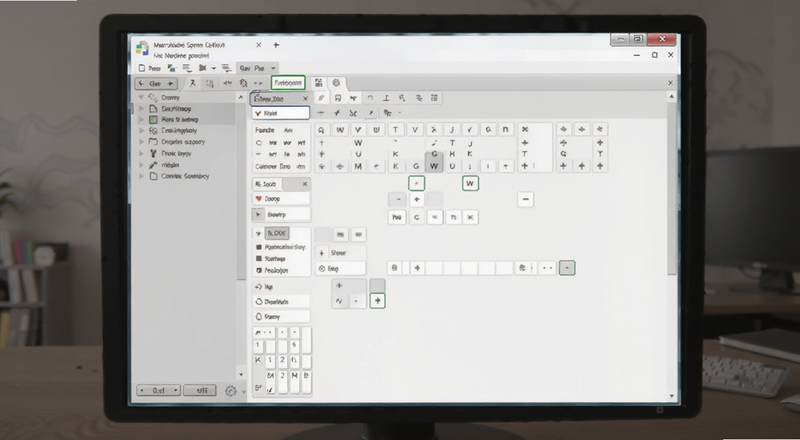Click the row with the red down arrow icon
The height and width of the screenshot is (440, 800).
pos(340,253)
